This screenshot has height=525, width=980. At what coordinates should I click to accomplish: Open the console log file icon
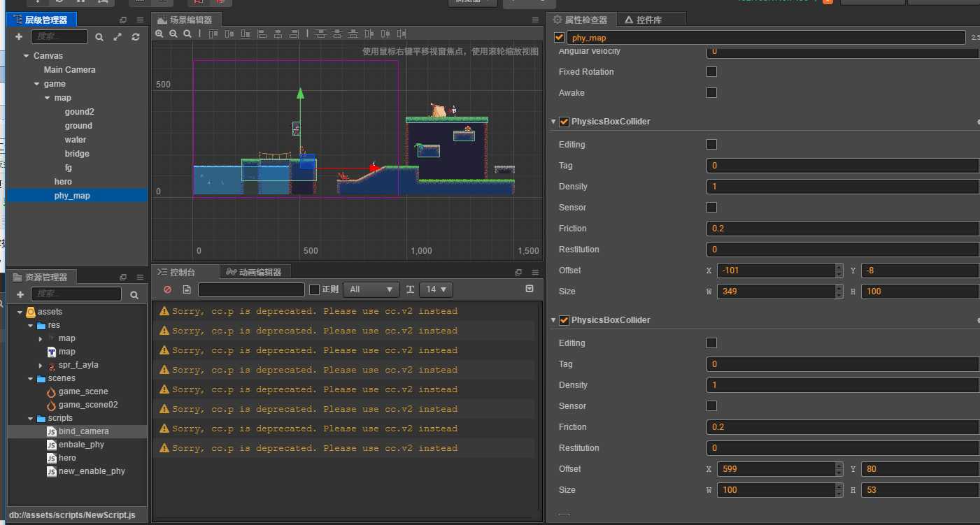[x=186, y=289]
